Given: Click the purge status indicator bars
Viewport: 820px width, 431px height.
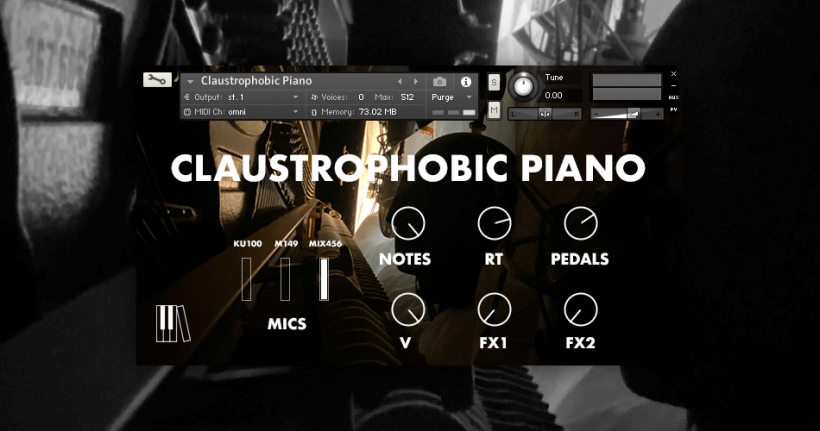Looking at the screenshot, I should coord(453,112).
